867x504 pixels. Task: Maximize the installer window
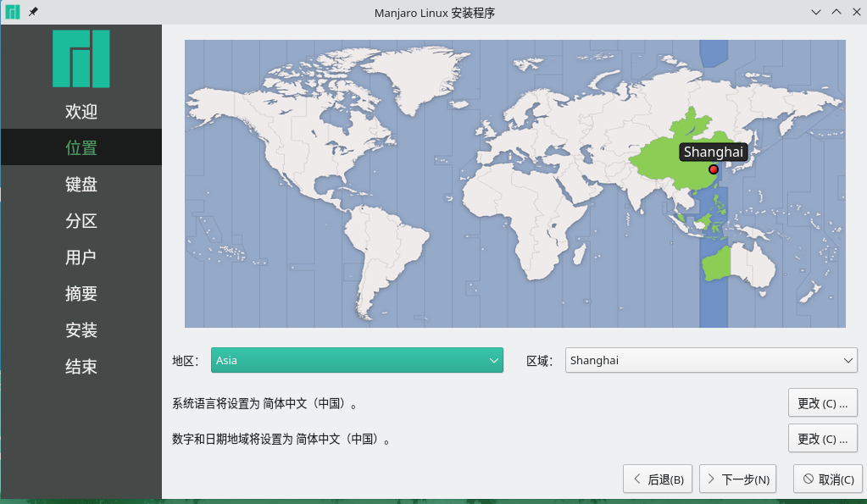tap(836, 12)
